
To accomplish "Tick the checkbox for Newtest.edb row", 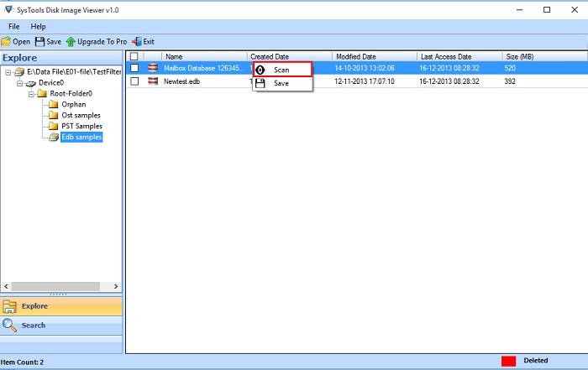I will (134, 81).
